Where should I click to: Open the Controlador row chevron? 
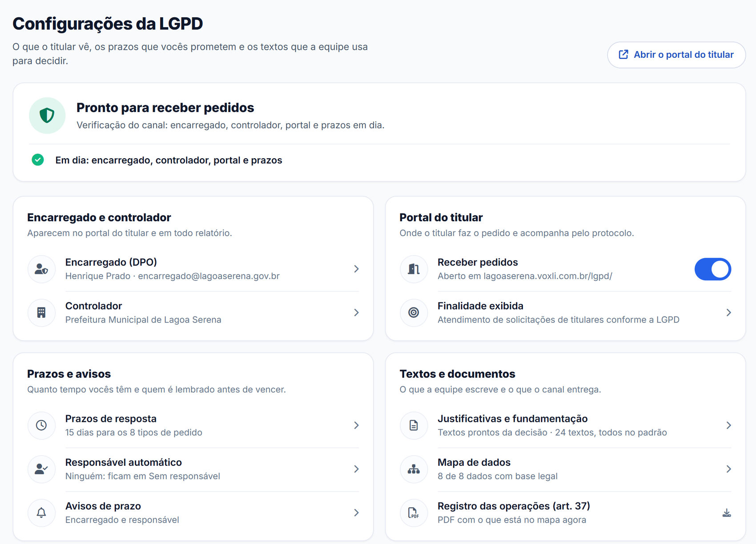coord(356,312)
